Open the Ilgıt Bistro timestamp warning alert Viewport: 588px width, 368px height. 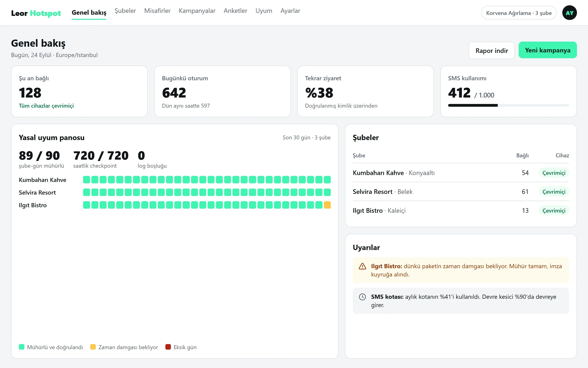point(461,270)
